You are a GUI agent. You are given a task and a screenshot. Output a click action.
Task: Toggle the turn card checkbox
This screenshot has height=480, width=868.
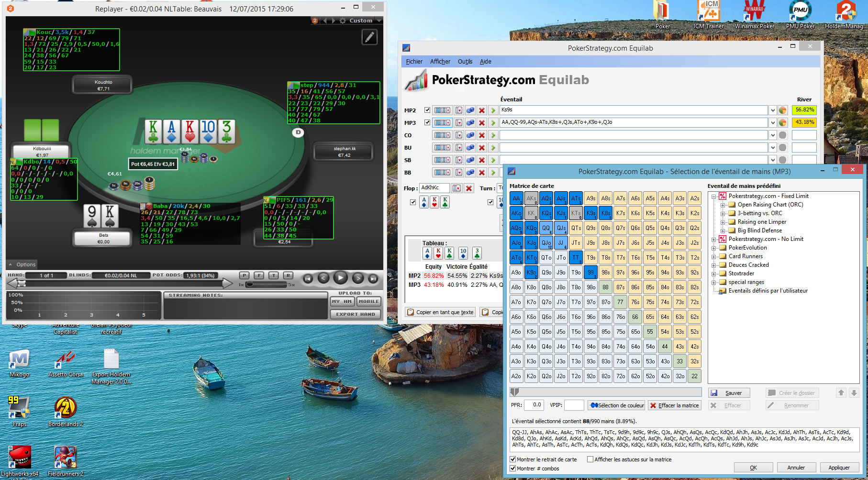[x=490, y=202]
